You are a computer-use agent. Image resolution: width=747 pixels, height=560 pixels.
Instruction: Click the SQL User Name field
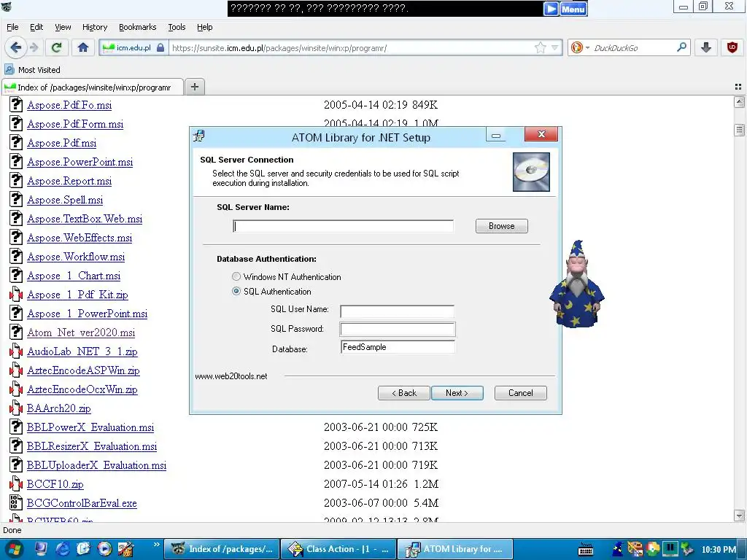click(x=397, y=311)
